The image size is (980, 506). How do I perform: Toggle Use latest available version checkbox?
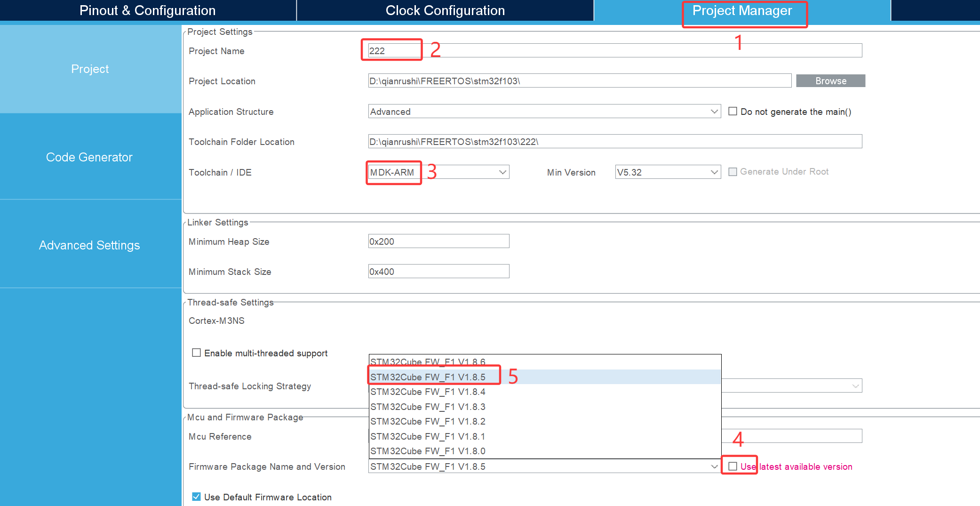(733, 466)
